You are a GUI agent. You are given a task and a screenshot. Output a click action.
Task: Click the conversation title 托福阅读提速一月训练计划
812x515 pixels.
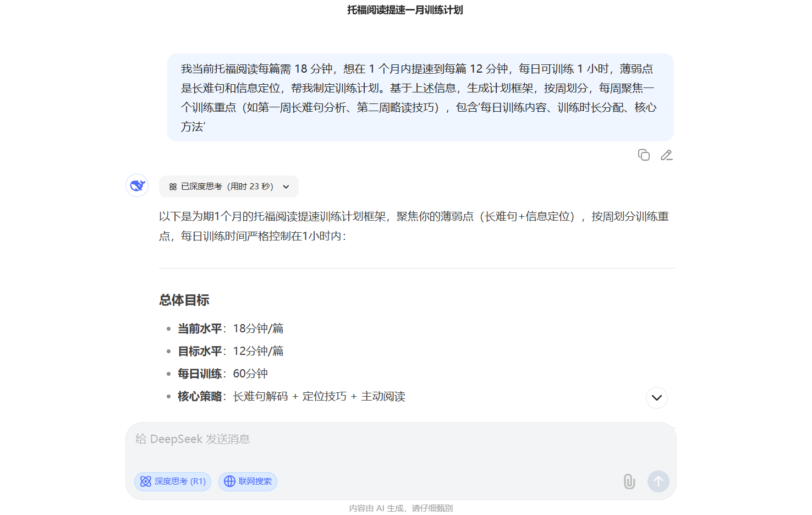[405, 10]
